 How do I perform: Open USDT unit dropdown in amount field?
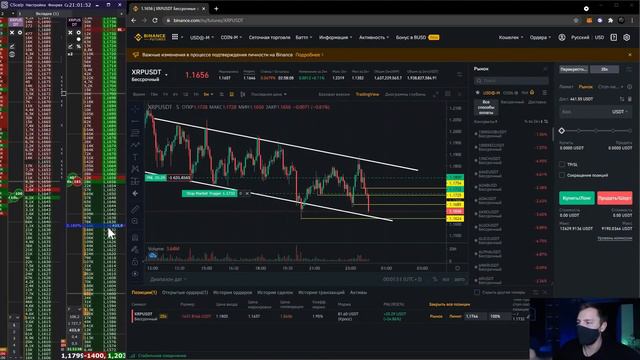tap(620, 111)
